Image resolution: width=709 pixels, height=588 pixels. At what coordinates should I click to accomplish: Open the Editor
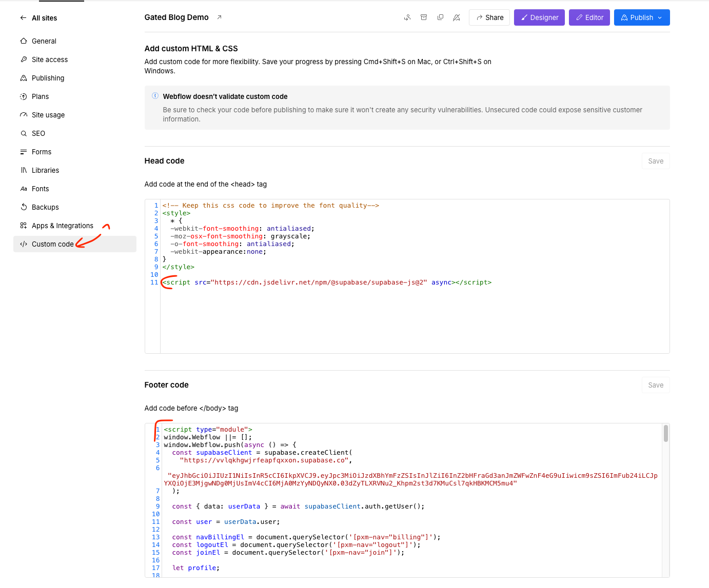(589, 17)
